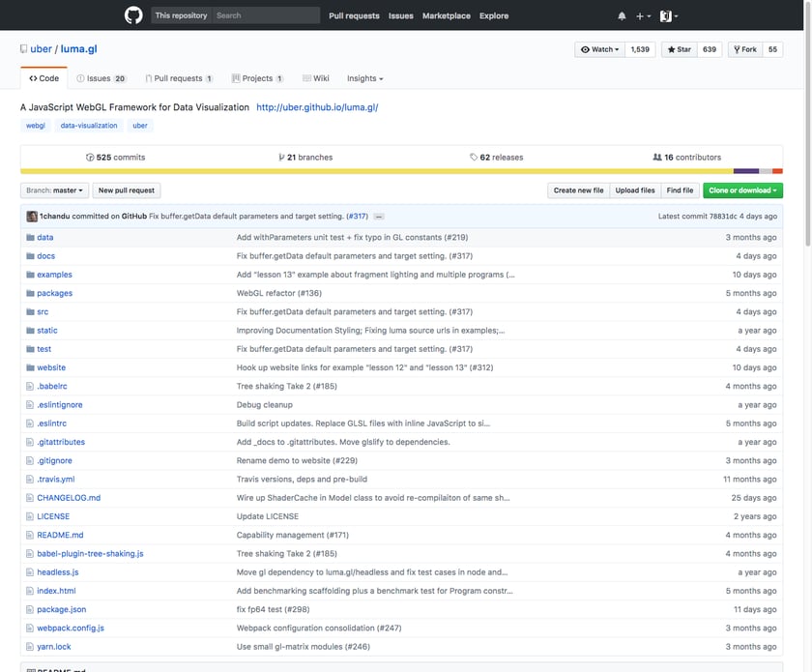Select the Code tab
Viewport: 812px width, 672px height.
(44, 78)
